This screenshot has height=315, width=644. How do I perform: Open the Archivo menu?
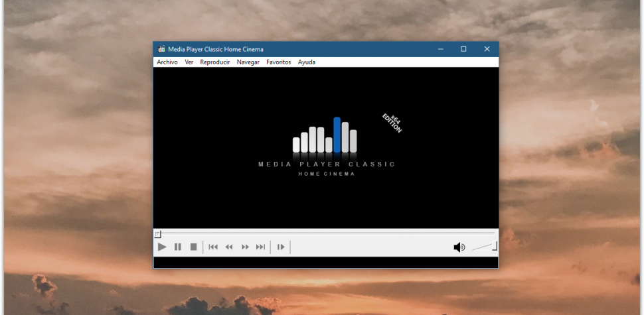(167, 62)
